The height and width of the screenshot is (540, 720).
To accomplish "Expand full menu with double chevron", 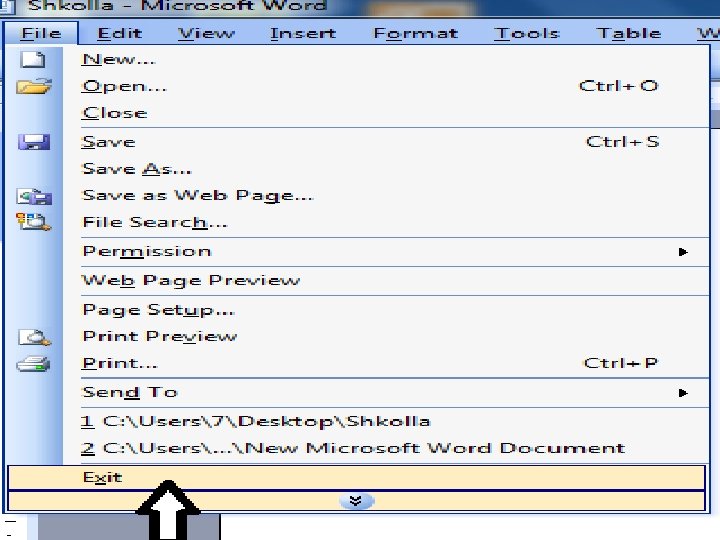I will tap(356, 501).
